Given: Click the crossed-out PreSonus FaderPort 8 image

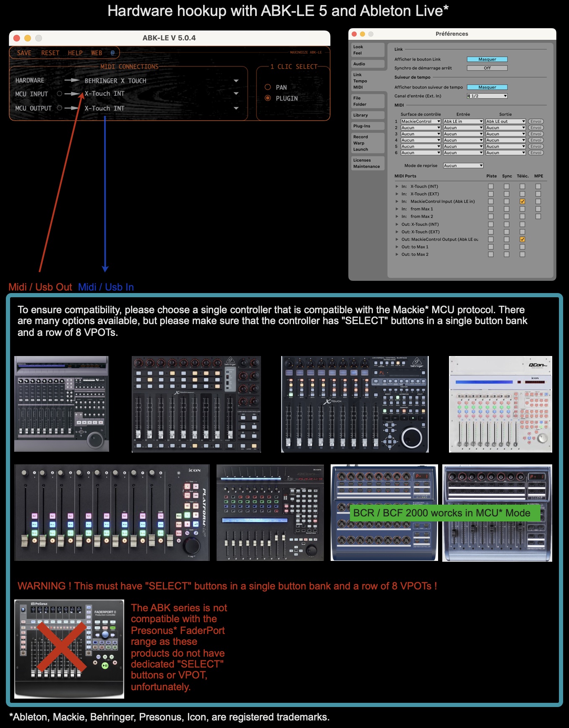Looking at the screenshot, I should [x=69, y=649].
